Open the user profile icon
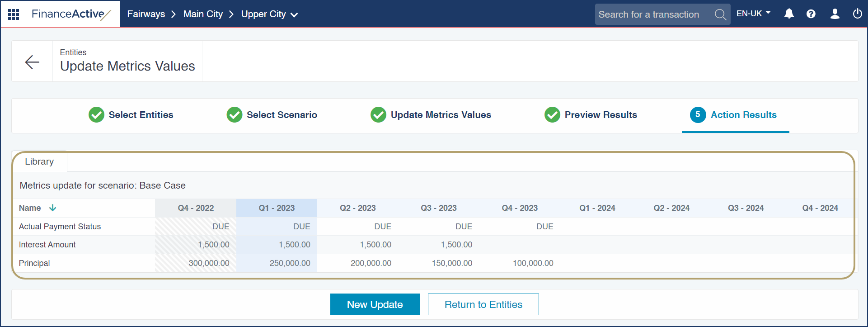The width and height of the screenshot is (868, 327). pos(835,14)
